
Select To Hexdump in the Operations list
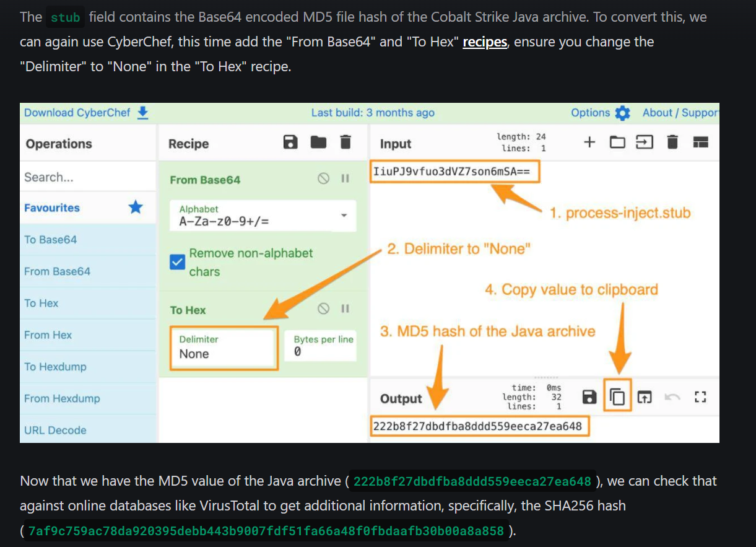click(x=88, y=366)
